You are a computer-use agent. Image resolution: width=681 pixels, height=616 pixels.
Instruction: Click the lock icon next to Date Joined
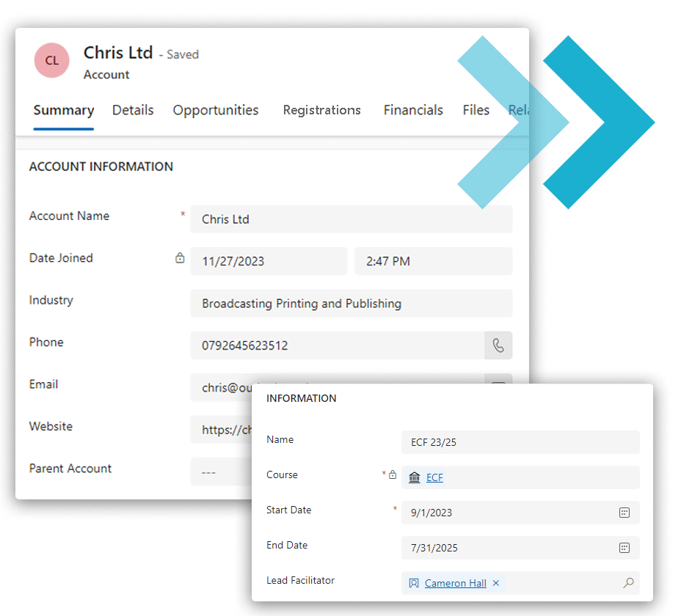pyautogui.click(x=180, y=258)
